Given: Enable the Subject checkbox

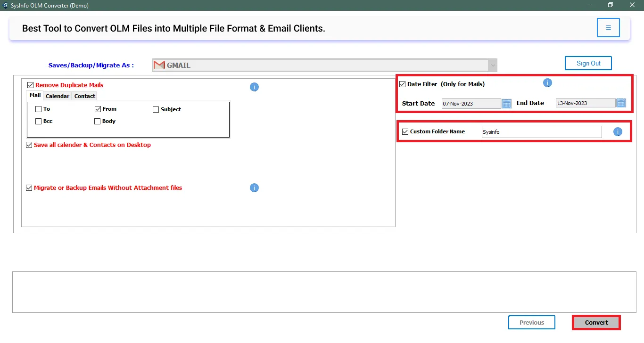Looking at the screenshot, I should (x=156, y=109).
